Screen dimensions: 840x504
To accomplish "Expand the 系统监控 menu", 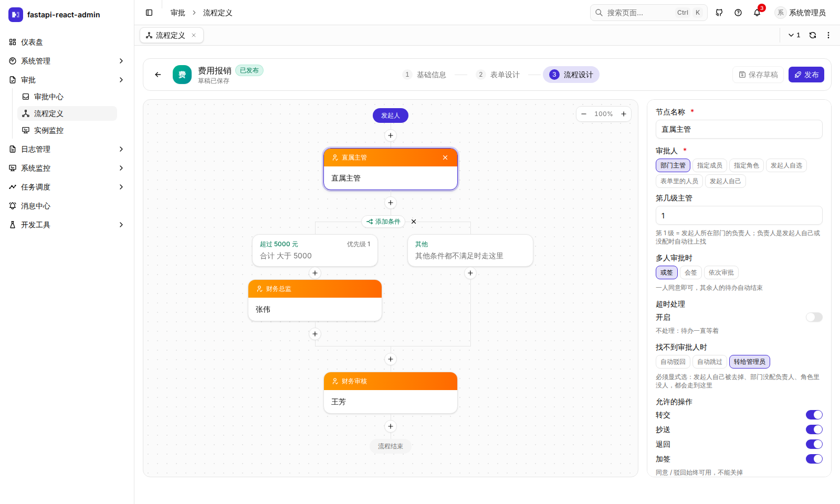I will pyautogui.click(x=67, y=168).
